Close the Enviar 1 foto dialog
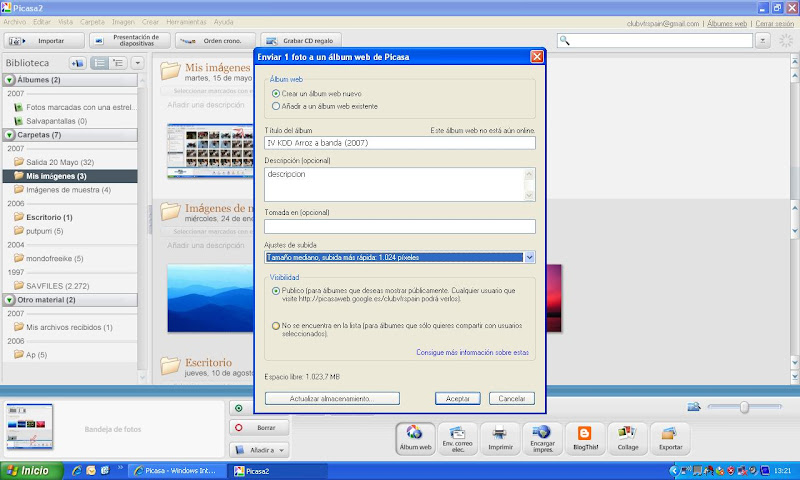The height and width of the screenshot is (480, 800). click(x=537, y=57)
